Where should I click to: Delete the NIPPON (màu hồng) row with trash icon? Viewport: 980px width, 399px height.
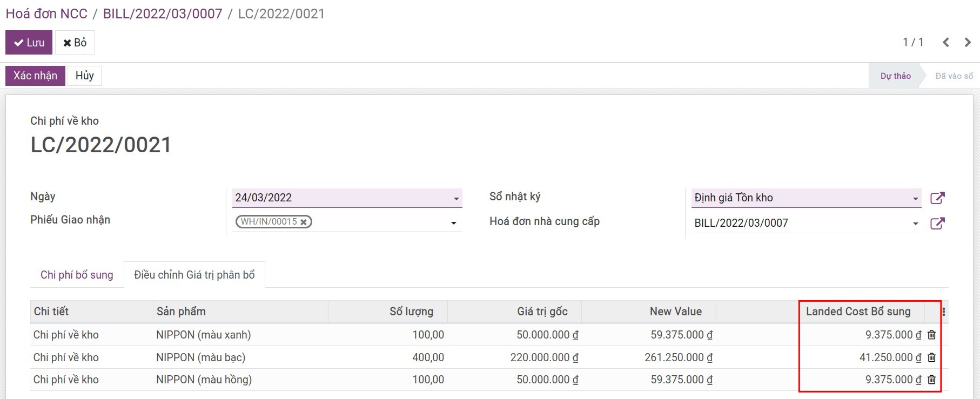[x=931, y=380]
